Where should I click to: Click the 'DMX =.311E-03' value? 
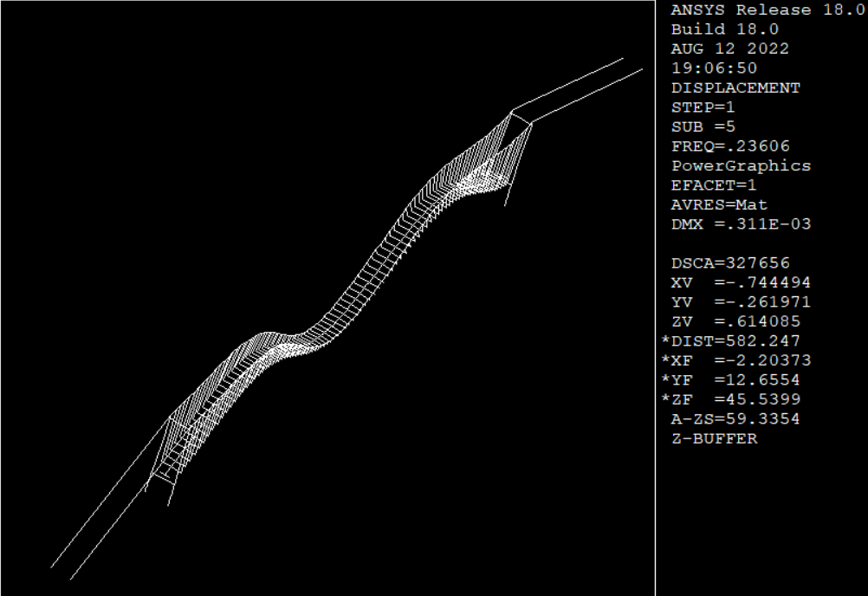click(x=741, y=224)
